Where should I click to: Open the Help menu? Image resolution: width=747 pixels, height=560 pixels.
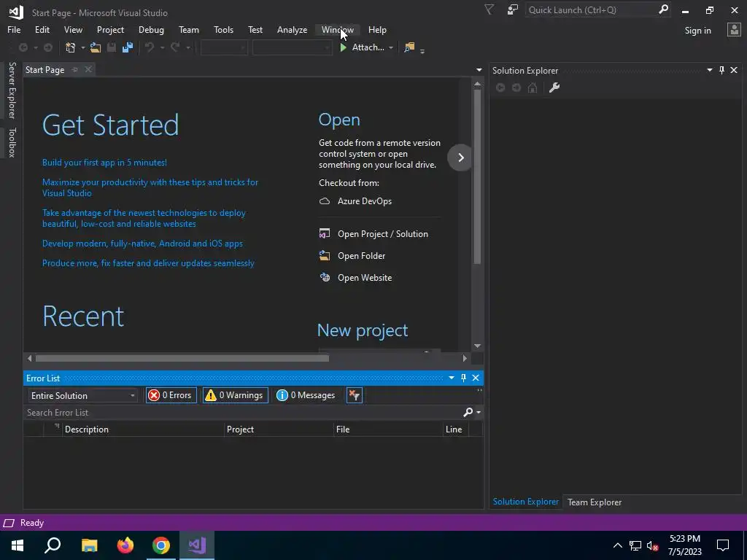(377, 29)
